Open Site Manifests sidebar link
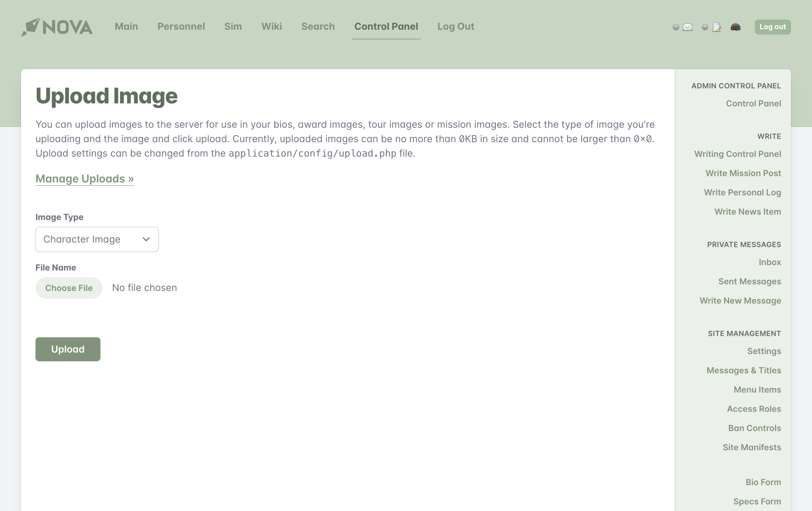The height and width of the screenshot is (511, 812). pos(752,447)
